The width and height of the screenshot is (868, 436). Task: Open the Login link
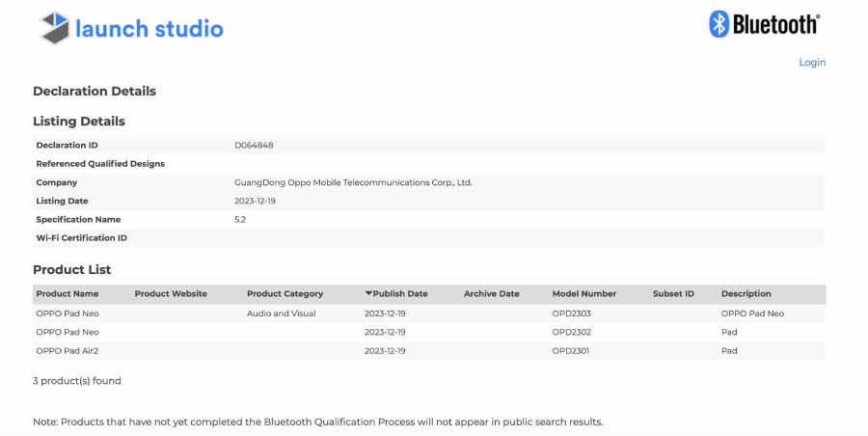pos(812,63)
